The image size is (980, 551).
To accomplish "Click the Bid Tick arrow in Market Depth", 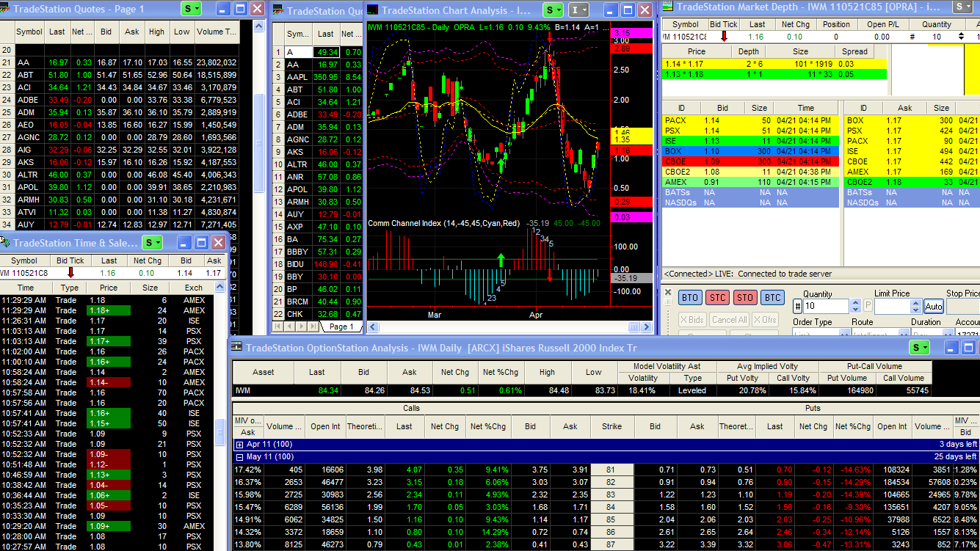I will [x=724, y=37].
